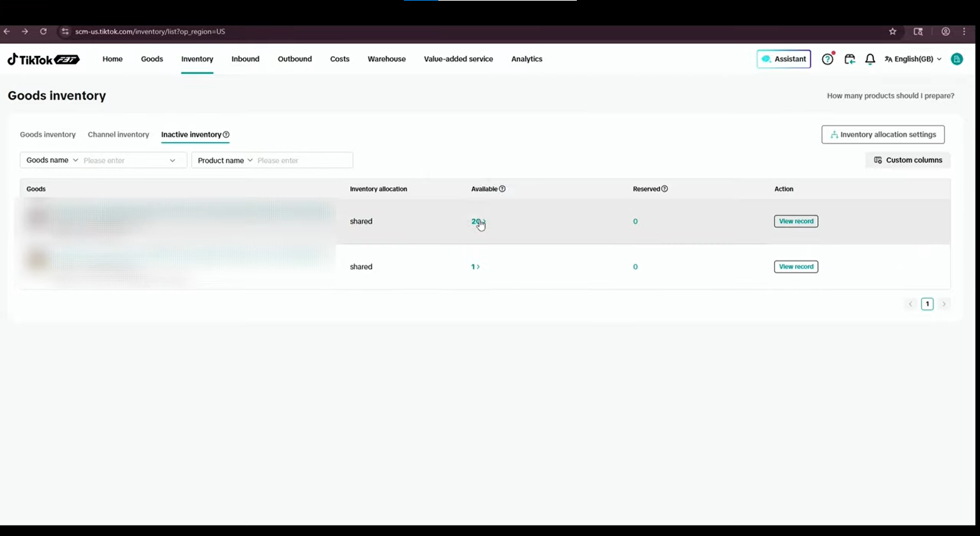Open the Inventory menu
The height and width of the screenshot is (536, 980).
[x=197, y=60]
